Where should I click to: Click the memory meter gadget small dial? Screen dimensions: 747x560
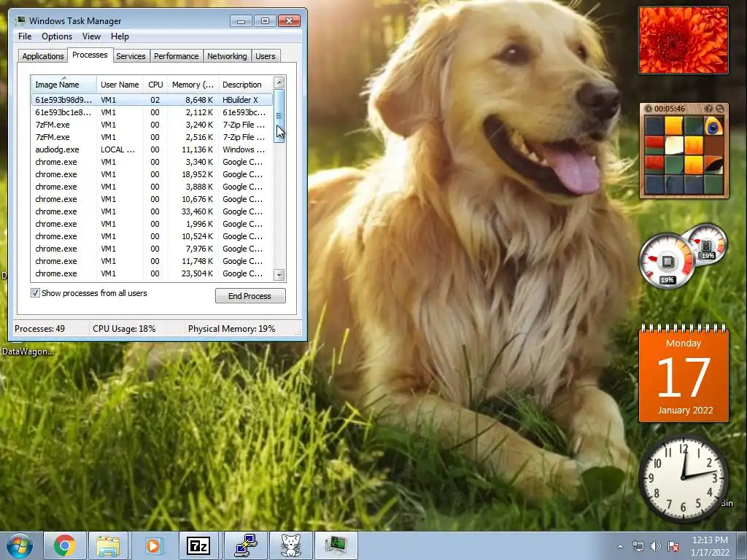point(706,245)
